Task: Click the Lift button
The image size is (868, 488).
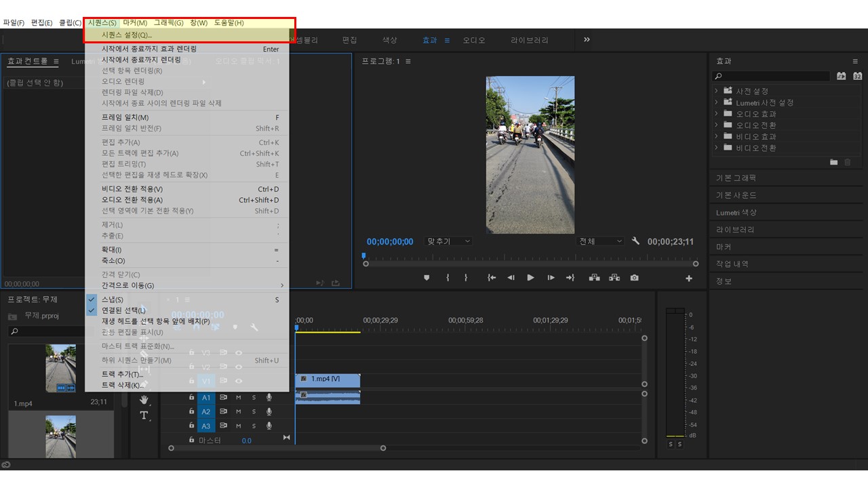Action: pyautogui.click(x=594, y=277)
